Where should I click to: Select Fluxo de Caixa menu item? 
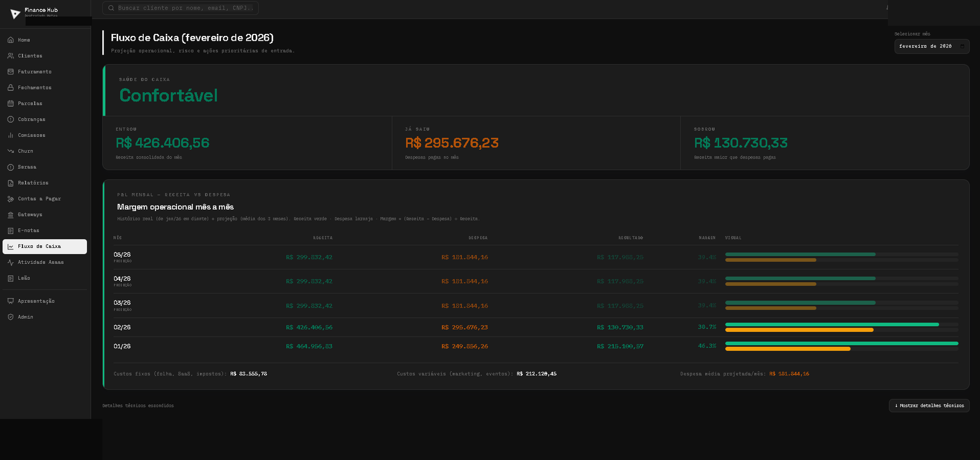(x=45, y=246)
